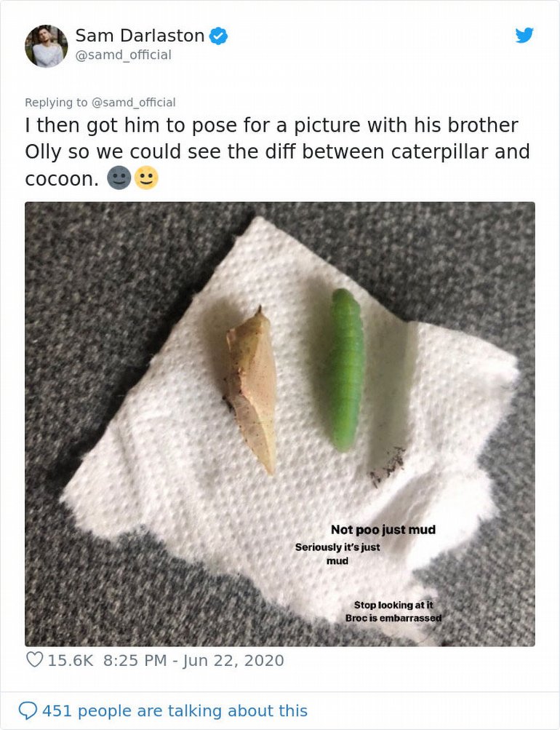Click the yellow smiley face emoji
The image size is (560, 730).
(145, 178)
